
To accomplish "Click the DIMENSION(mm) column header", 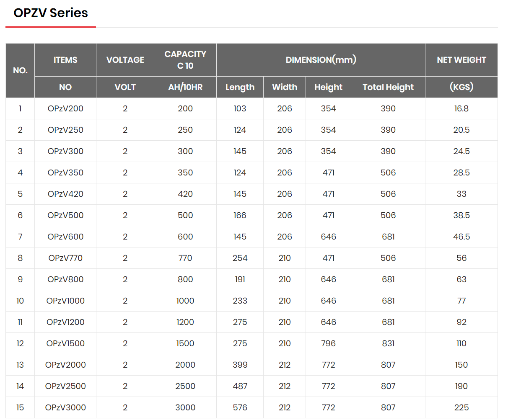I will point(321,60).
